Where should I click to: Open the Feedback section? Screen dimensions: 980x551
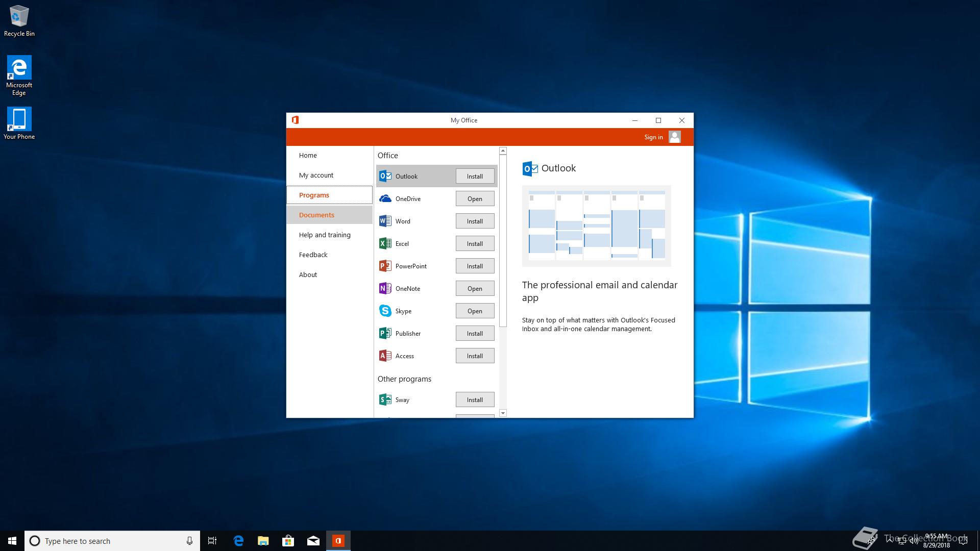329,255
